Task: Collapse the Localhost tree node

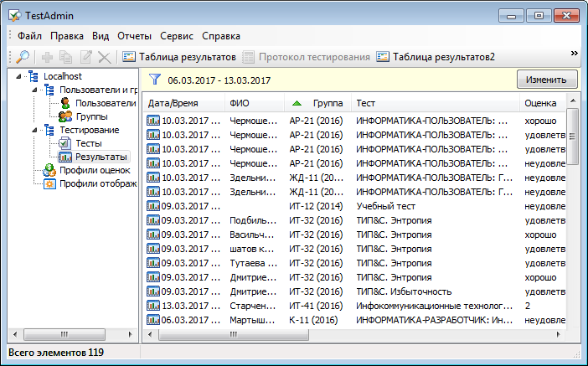Action: point(18,76)
